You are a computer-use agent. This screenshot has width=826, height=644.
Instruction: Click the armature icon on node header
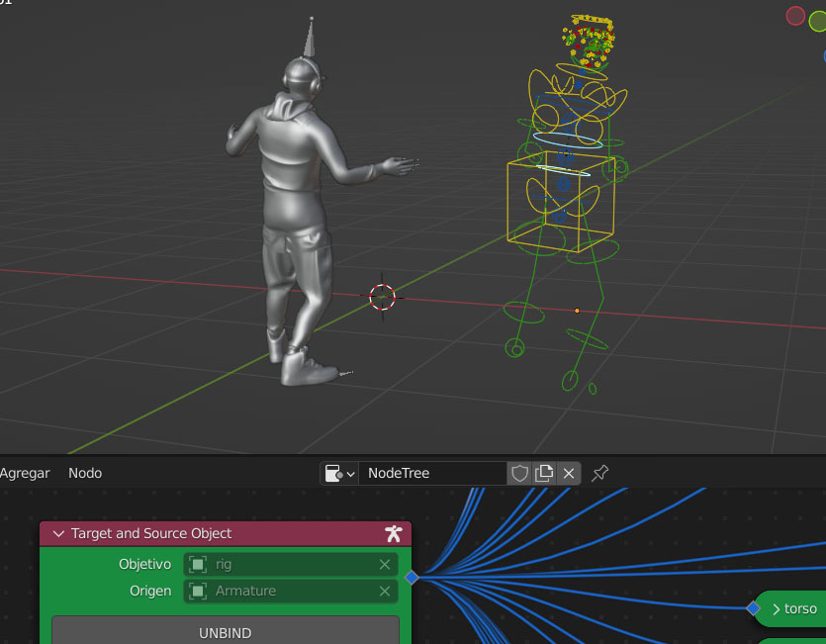pos(393,534)
